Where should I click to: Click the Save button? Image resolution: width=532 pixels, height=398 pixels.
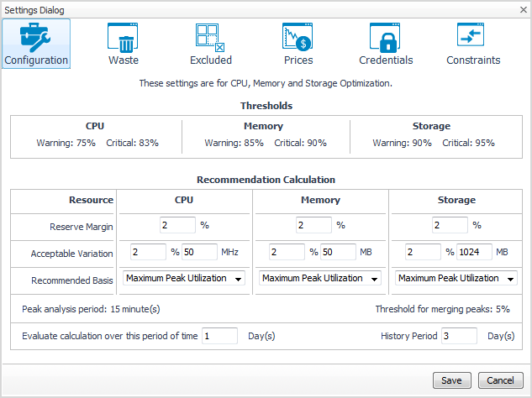pos(451,380)
